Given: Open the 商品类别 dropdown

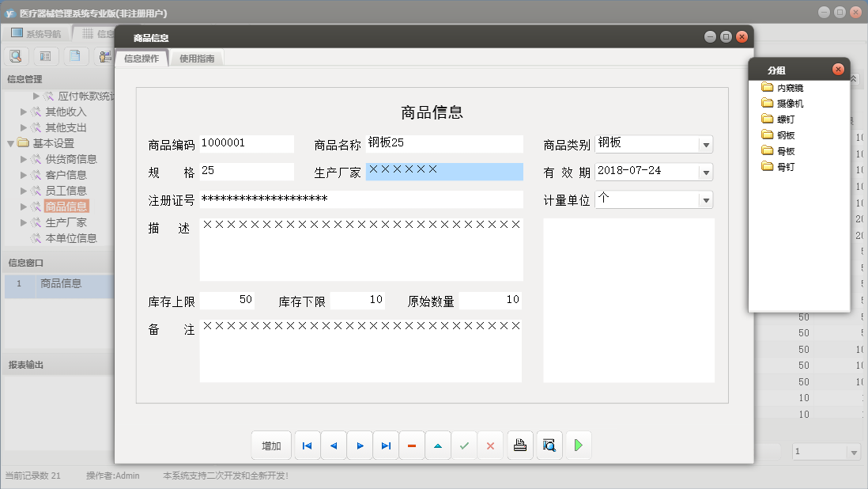Looking at the screenshot, I should (706, 145).
